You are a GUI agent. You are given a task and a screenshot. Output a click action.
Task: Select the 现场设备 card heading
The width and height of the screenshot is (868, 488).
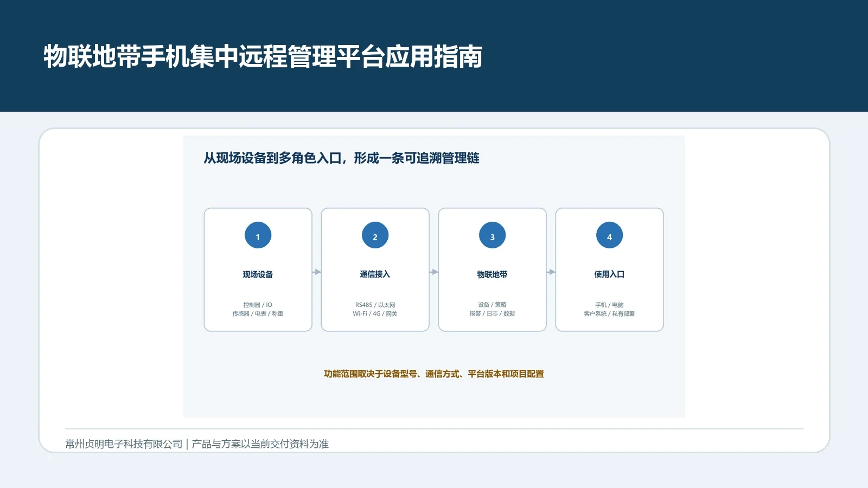[258, 274]
